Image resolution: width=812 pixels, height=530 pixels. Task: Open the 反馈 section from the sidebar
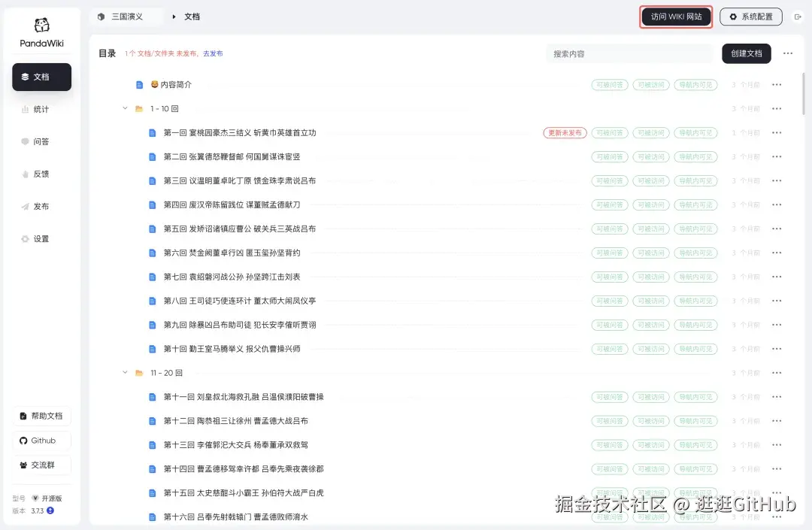pos(41,174)
